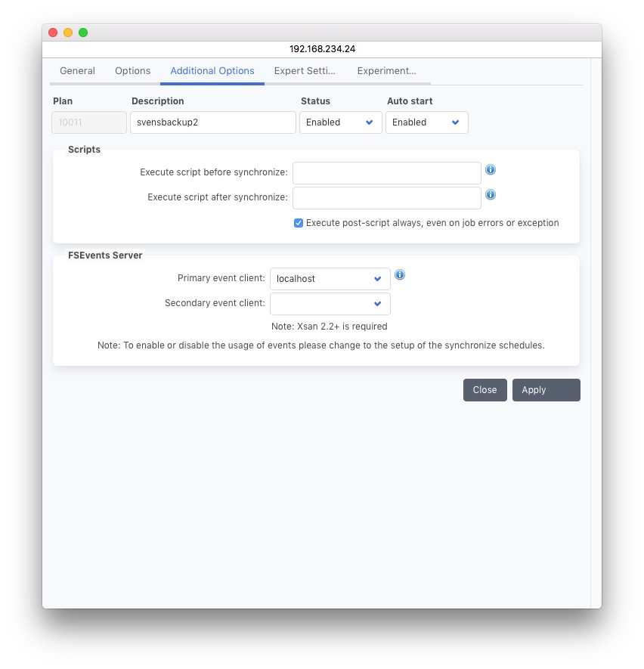Switch to the Options tab
The width and height of the screenshot is (644, 669).
point(132,71)
